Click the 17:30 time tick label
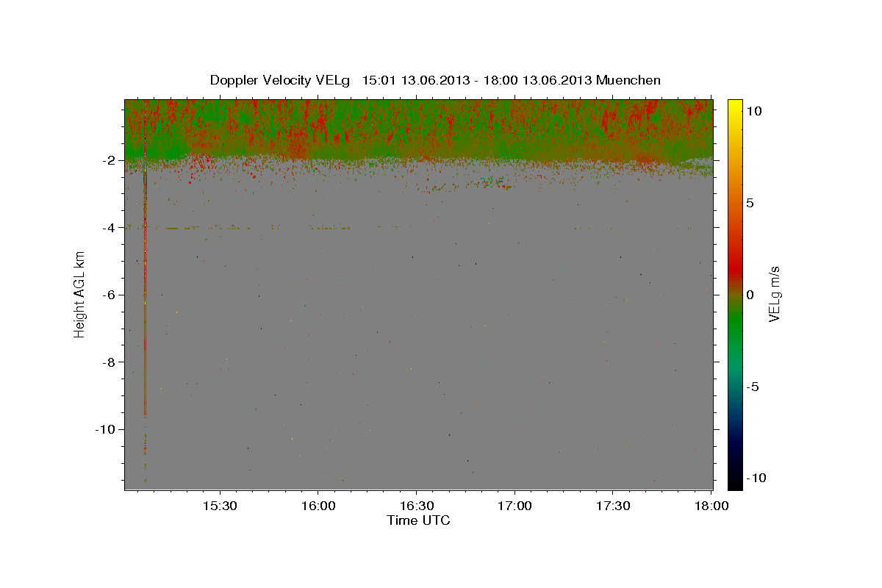Image resolution: width=882 pixels, height=588 pixels. click(x=614, y=506)
